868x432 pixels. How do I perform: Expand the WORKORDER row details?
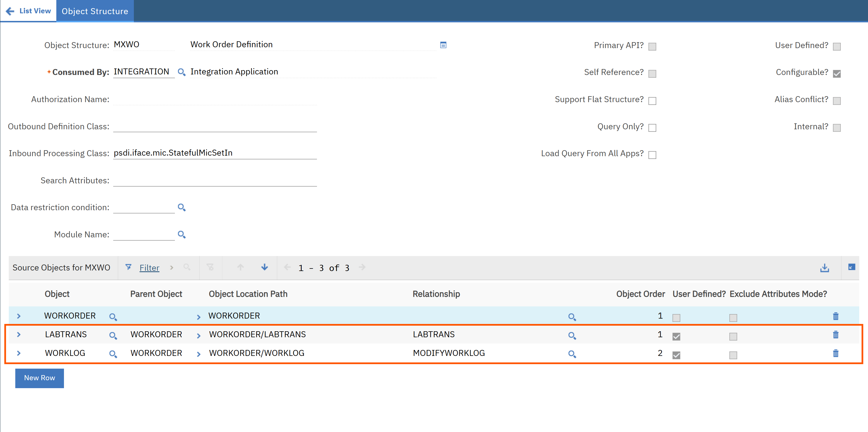click(19, 316)
